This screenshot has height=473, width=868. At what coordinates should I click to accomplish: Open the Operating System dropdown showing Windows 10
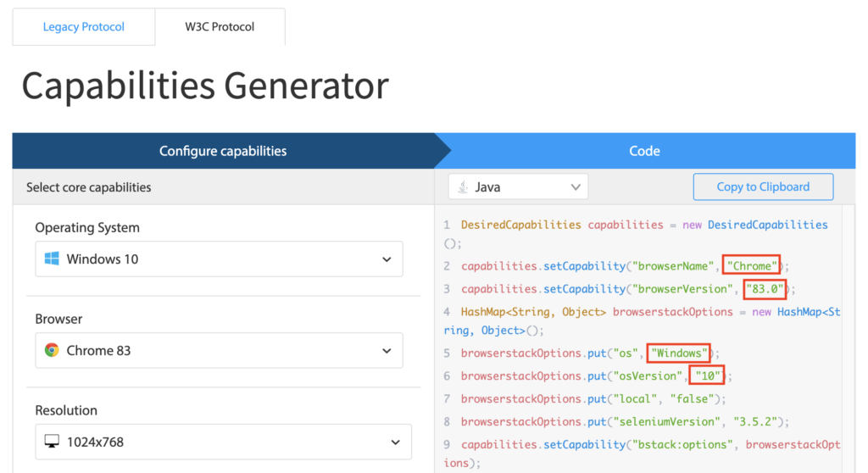[219, 259]
